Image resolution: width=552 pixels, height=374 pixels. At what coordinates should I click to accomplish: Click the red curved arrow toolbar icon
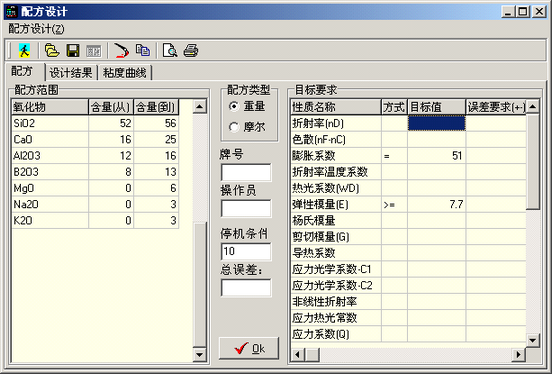coord(121,51)
